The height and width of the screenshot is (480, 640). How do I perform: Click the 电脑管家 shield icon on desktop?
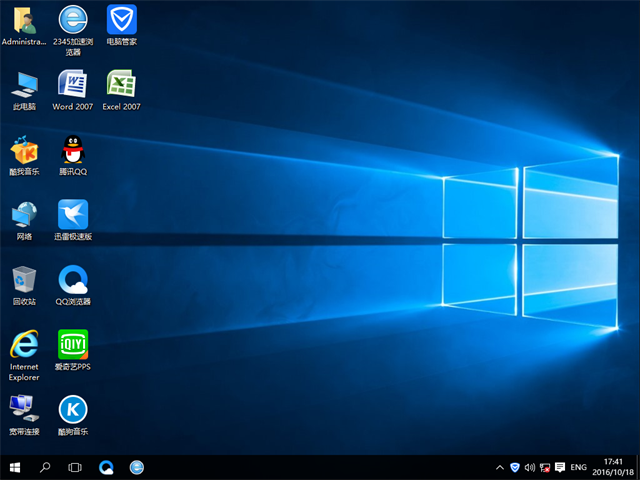[x=121, y=19]
